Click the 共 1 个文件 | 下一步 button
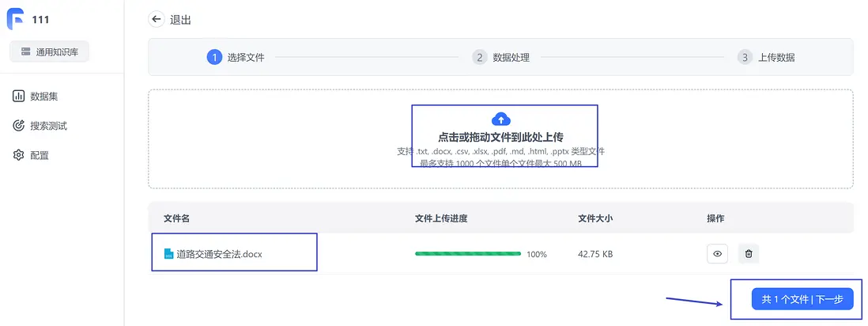The height and width of the screenshot is (326, 868). pyautogui.click(x=802, y=299)
